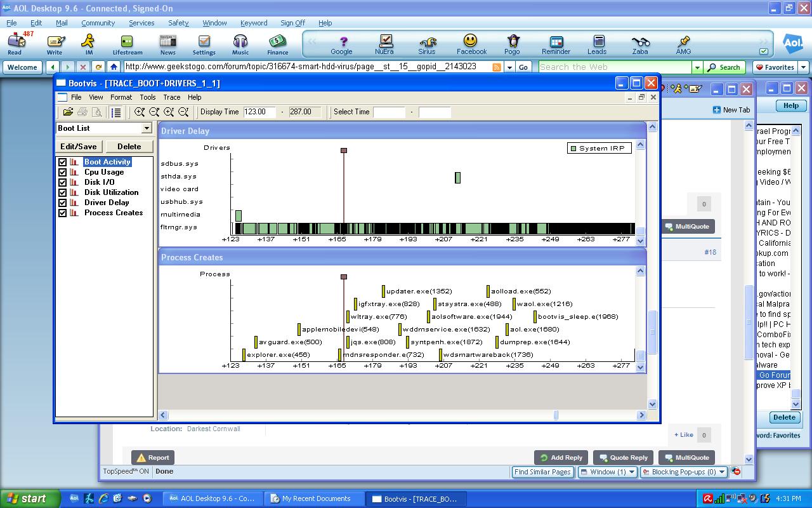Viewport: 812px width, 508px height.
Task: Click the zoom-in magnifier marked T
Action: pos(169,112)
